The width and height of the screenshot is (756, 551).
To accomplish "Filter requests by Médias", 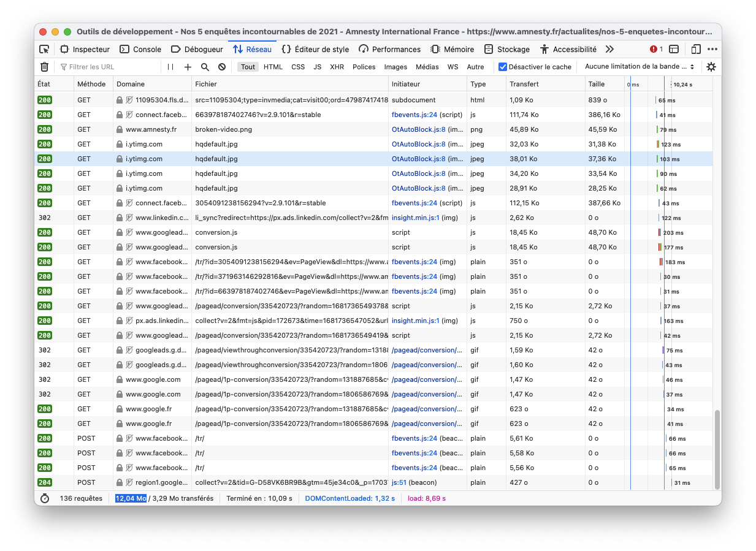I will (427, 67).
